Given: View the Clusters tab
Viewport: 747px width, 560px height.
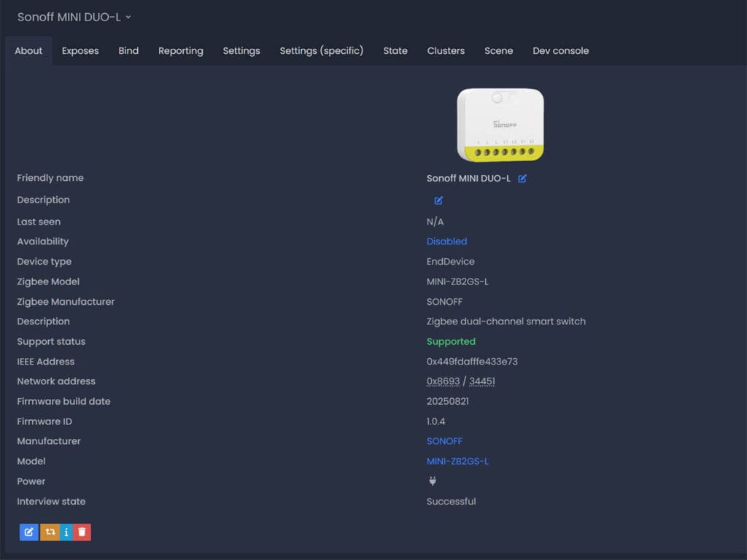Looking at the screenshot, I should (446, 51).
